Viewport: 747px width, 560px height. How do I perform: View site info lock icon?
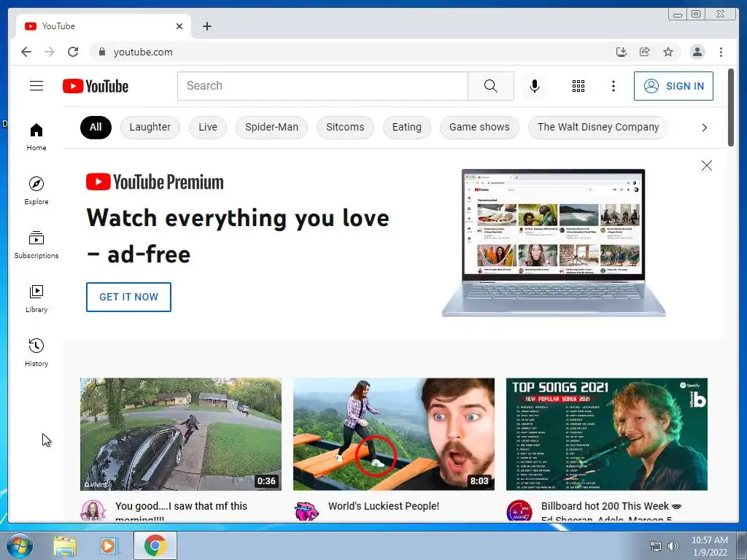[101, 52]
